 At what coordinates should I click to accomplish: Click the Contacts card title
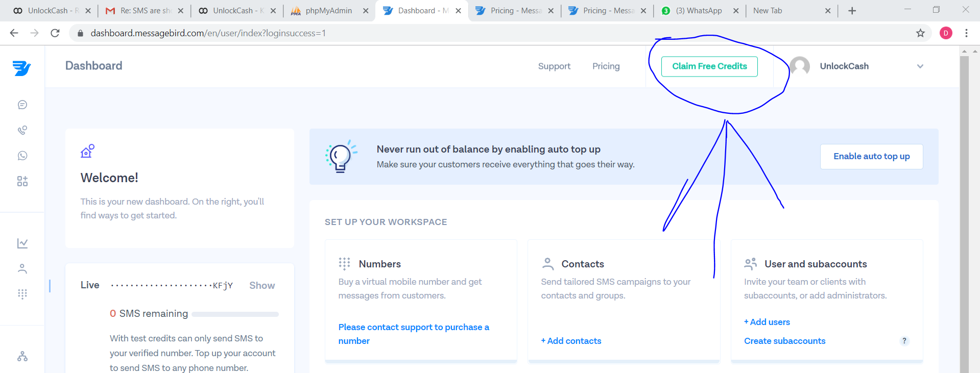[583, 264]
